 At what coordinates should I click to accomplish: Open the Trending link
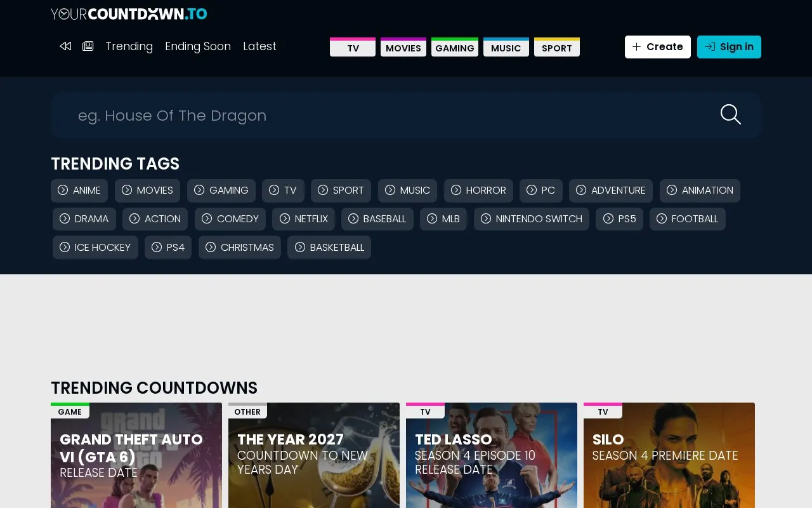point(129,46)
